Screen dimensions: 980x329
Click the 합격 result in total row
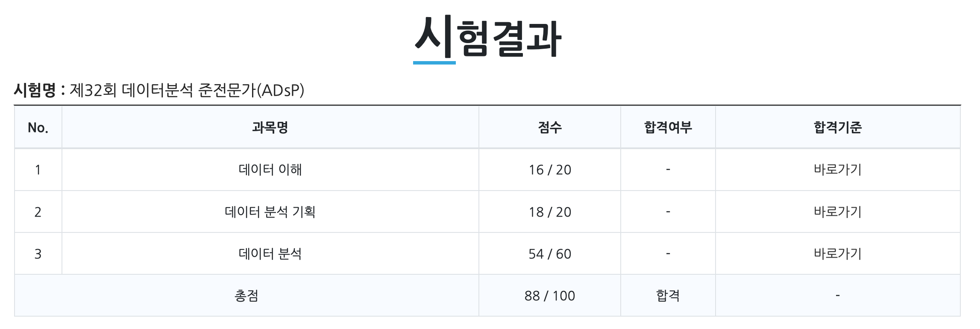(668, 296)
